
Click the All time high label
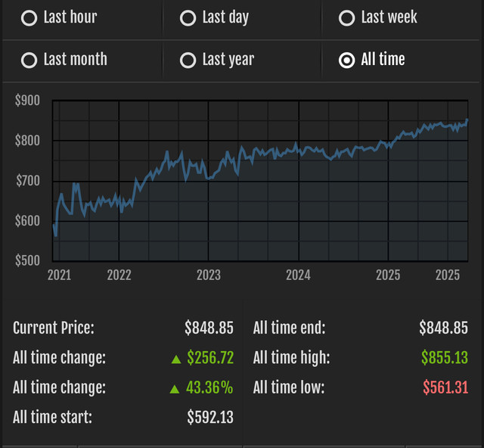click(291, 358)
